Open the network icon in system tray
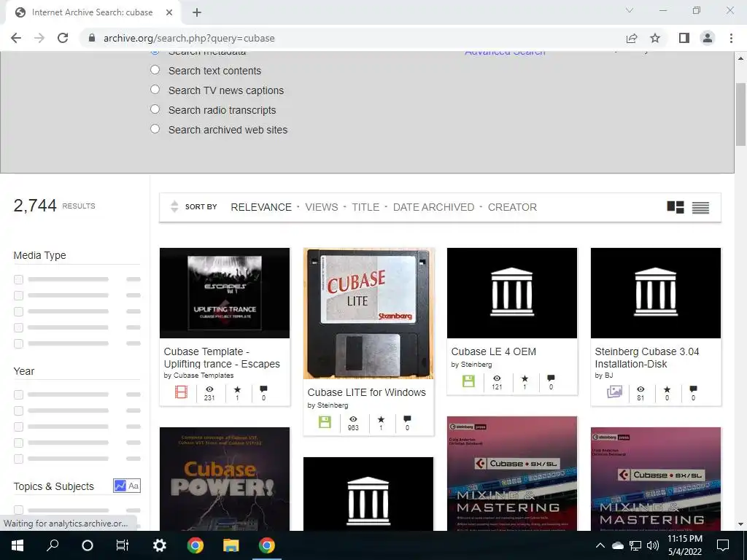The width and height of the screenshot is (747, 560). (x=635, y=545)
